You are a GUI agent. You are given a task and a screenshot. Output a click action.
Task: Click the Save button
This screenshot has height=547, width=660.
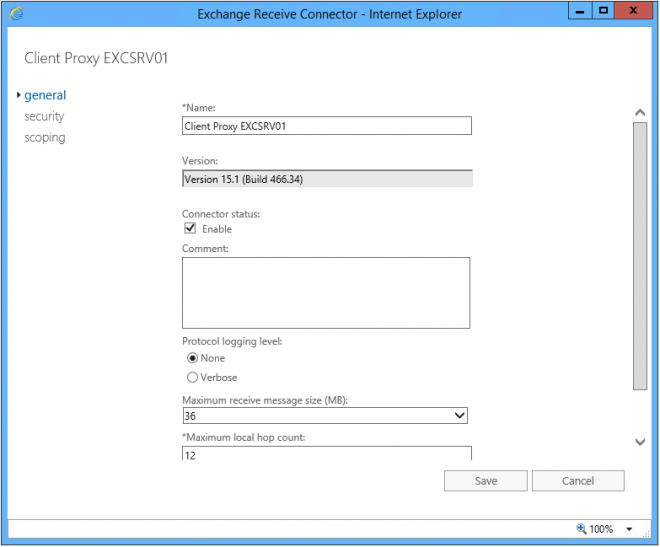click(x=486, y=481)
